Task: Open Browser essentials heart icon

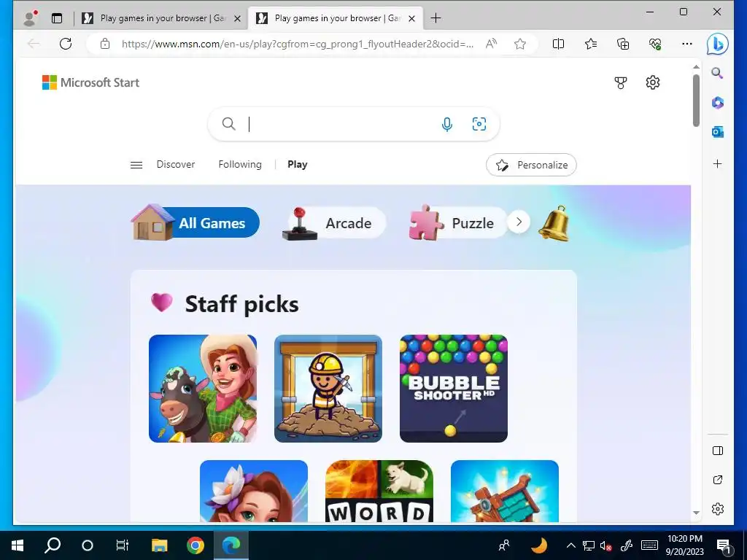Action: [x=655, y=44]
